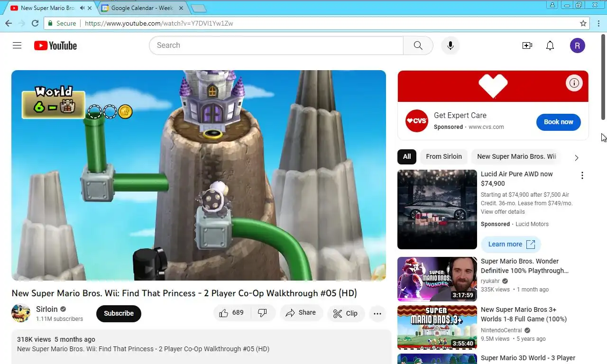Click Book now on CVS ad
The width and height of the screenshot is (607, 364).
pos(559,122)
